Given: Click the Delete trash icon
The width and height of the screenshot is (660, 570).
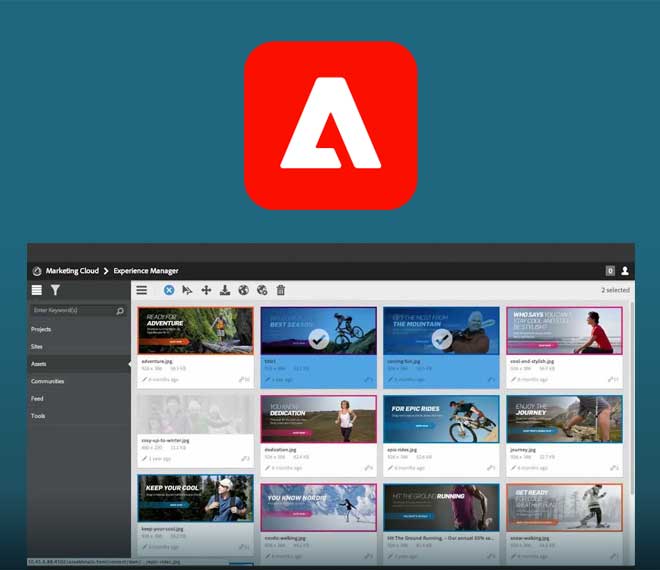Looking at the screenshot, I should (281, 290).
